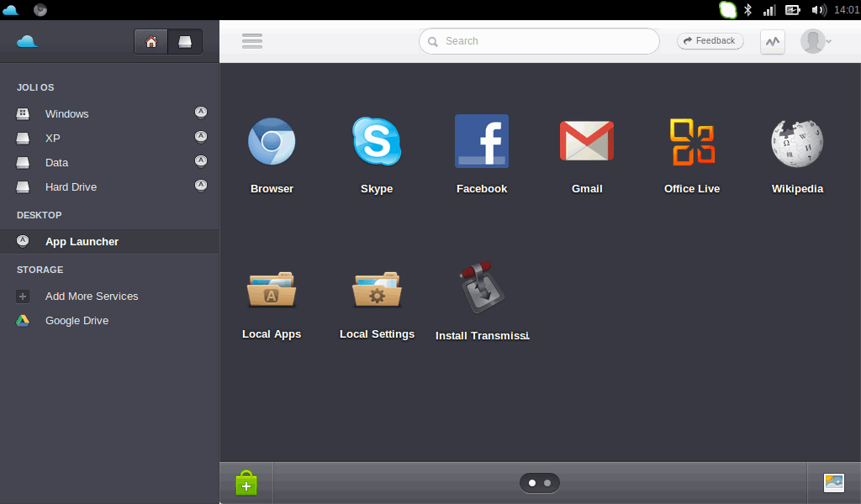Image resolution: width=861 pixels, height=504 pixels.
Task: Open the Facebook app icon
Action: pos(481,141)
